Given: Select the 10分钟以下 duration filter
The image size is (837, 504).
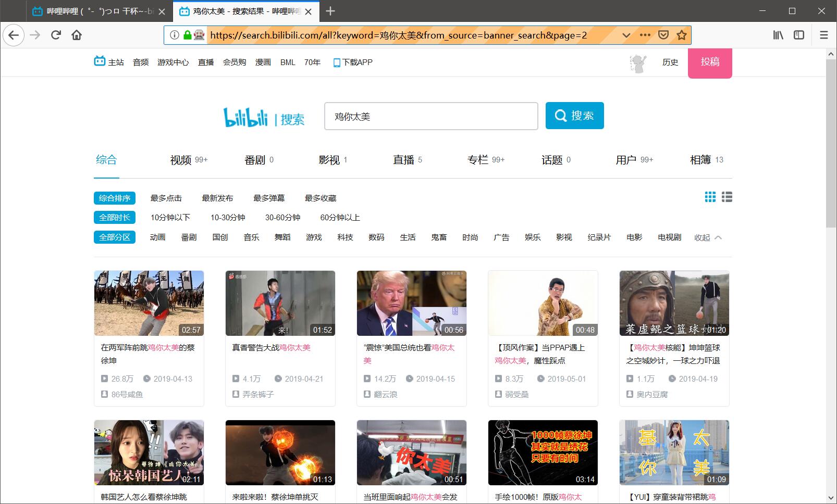Looking at the screenshot, I should pyautogui.click(x=170, y=218).
